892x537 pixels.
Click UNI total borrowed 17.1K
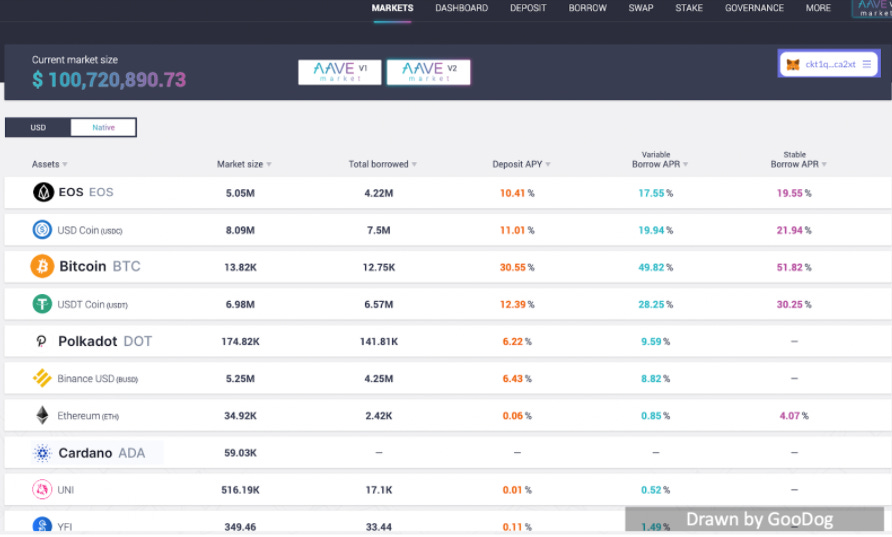tap(378, 490)
